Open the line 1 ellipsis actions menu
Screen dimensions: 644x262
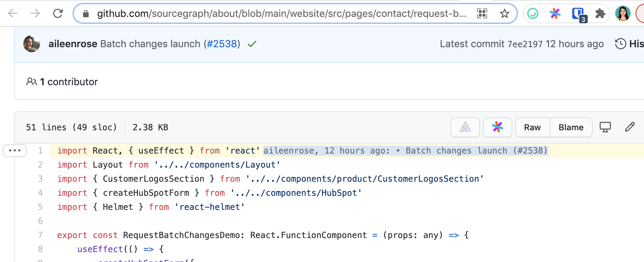click(x=15, y=151)
